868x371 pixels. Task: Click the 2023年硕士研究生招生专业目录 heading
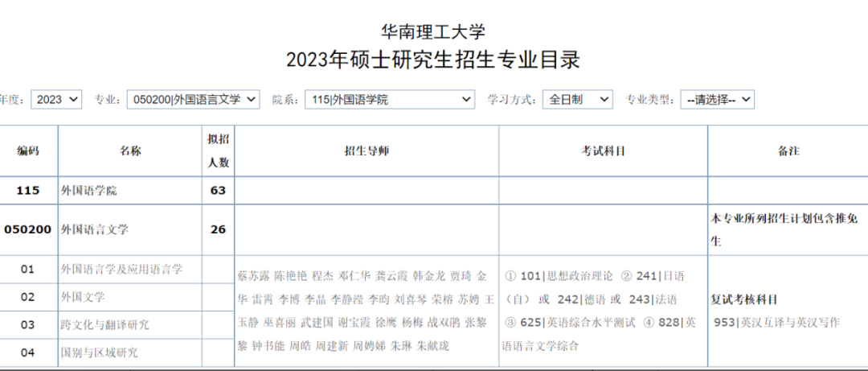433,60
